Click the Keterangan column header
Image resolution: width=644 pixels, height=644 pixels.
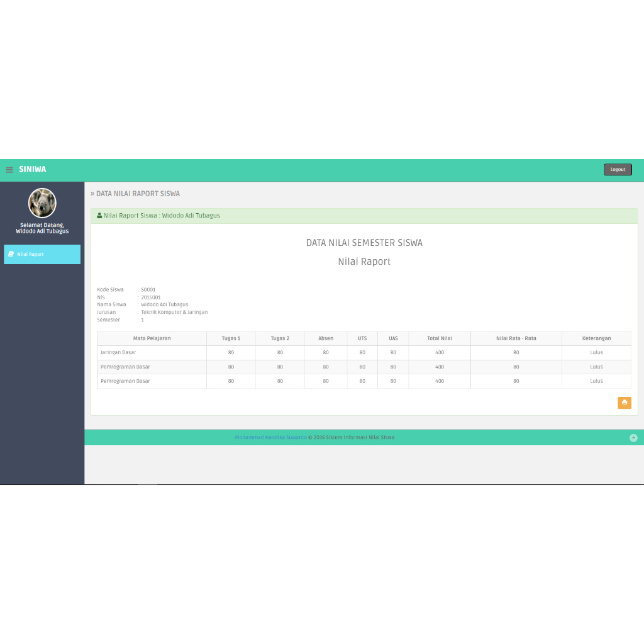click(x=596, y=338)
